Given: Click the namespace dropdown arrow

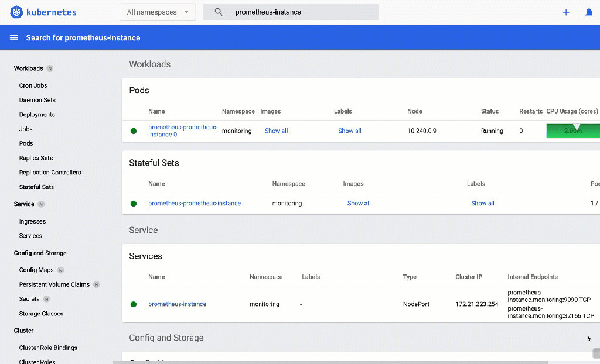Looking at the screenshot, I should coord(186,12).
